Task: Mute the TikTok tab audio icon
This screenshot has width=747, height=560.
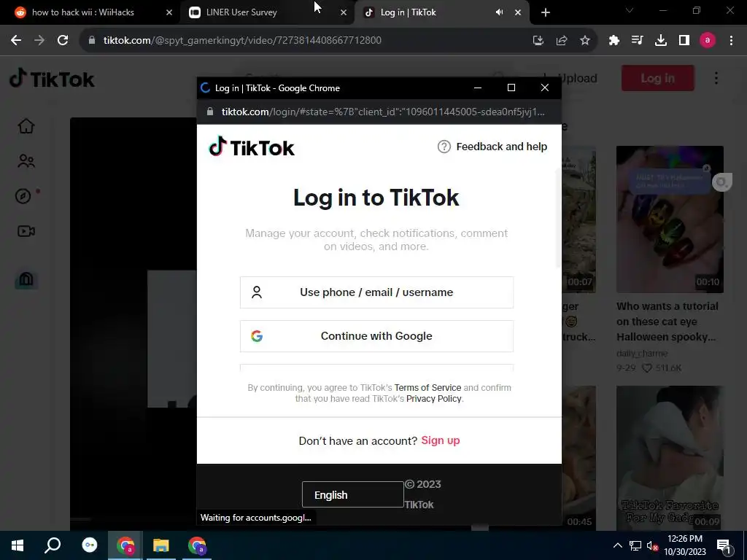Action: coord(499,12)
